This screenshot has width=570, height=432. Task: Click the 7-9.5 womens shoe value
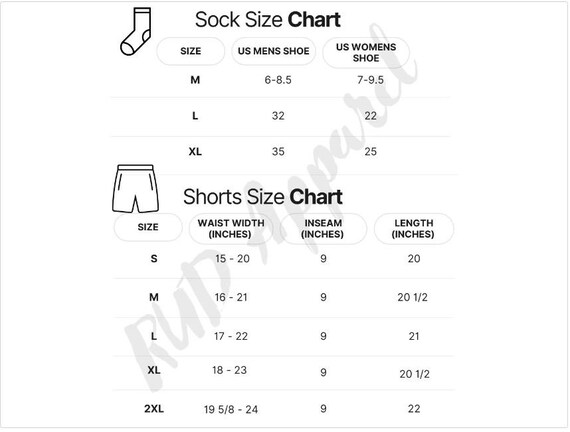click(370, 80)
